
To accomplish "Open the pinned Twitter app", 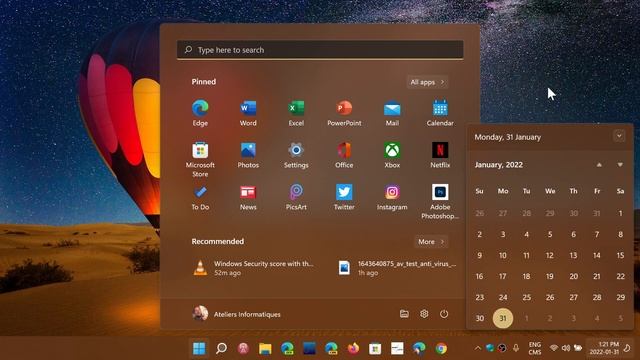I will tap(344, 198).
